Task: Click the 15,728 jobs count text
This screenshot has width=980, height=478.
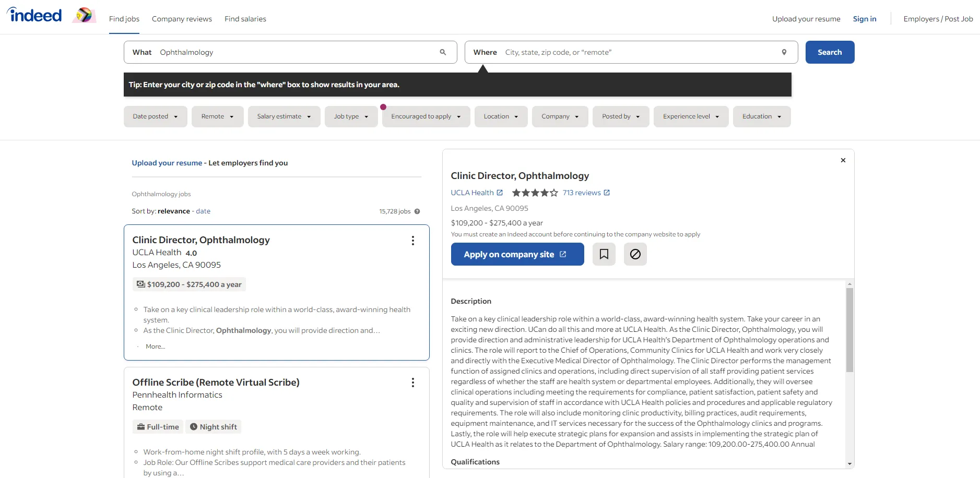Action: [x=395, y=211]
